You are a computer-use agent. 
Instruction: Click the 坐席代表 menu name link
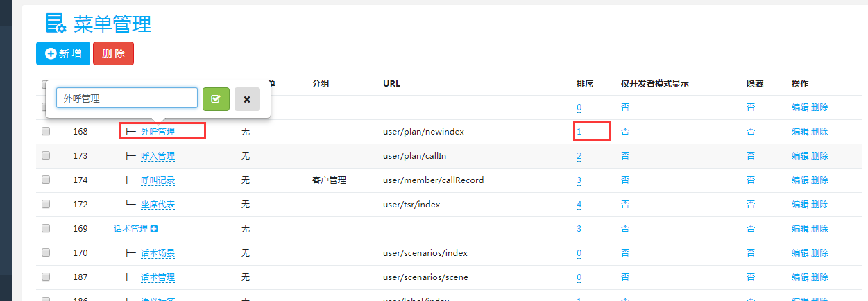click(x=158, y=205)
